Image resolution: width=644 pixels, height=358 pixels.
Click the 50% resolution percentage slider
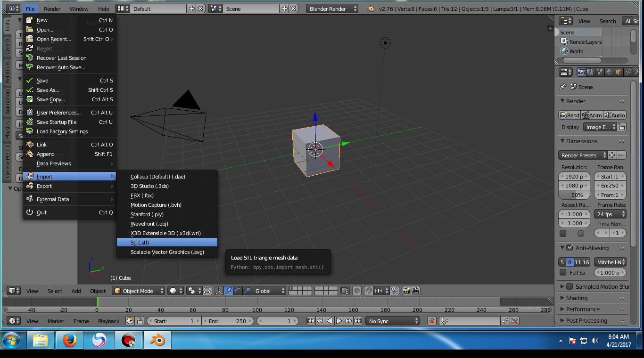point(574,195)
